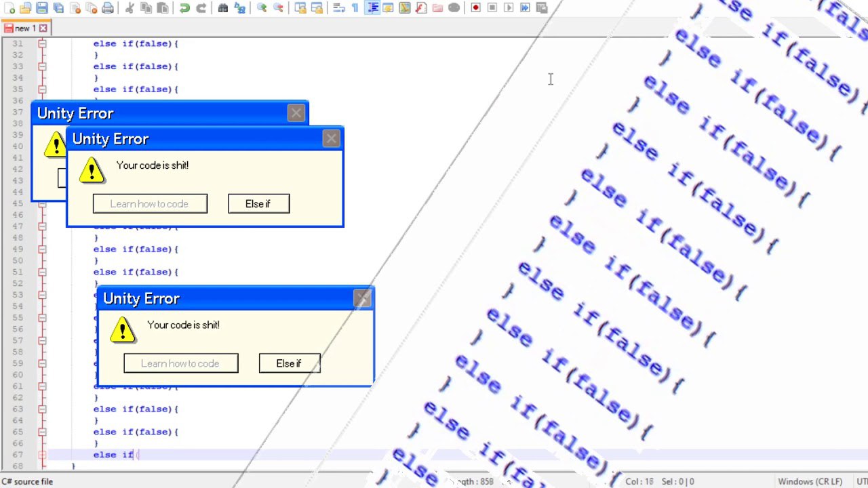Save the recorded macro icon
This screenshot has height=488, width=868.
click(x=541, y=8)
